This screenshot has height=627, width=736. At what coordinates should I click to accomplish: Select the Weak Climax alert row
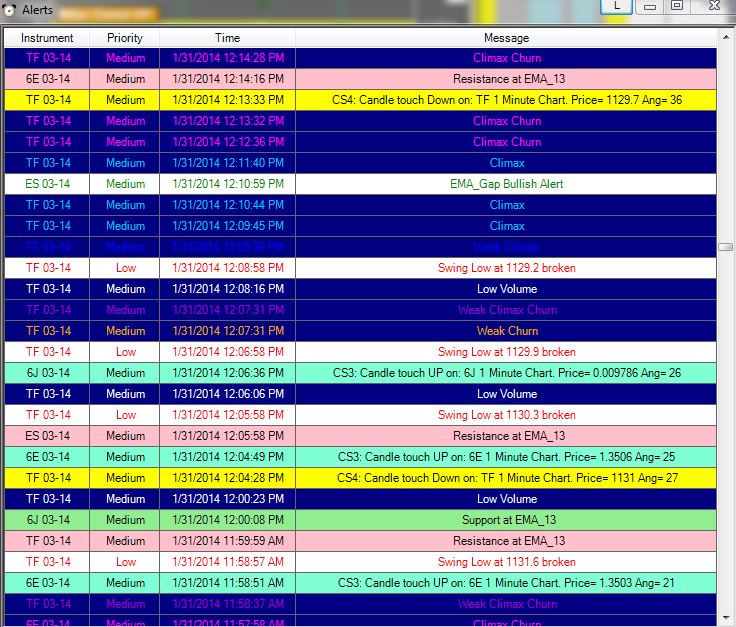(360, 247)
